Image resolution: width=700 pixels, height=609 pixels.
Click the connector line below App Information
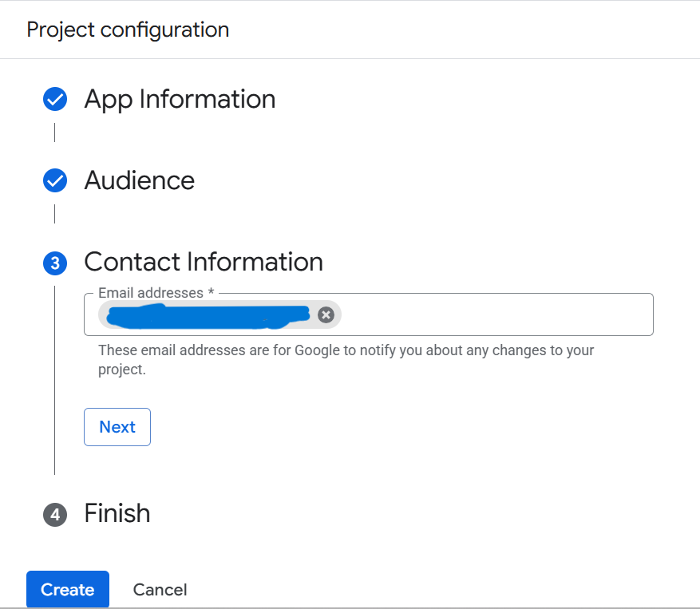54,132
